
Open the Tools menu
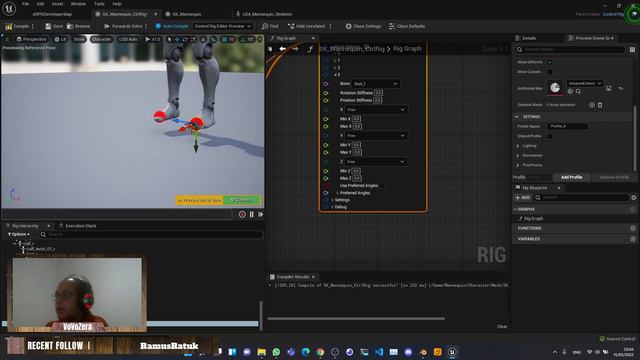(x=99, y=4)
